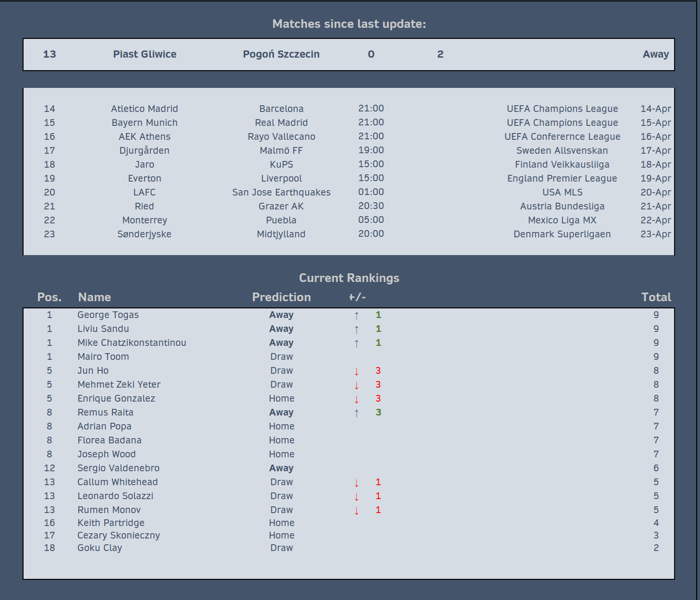Viewport: 700px width, 600px height.
Task: Click San Jose Earthquakes team name
Action: 281,192
